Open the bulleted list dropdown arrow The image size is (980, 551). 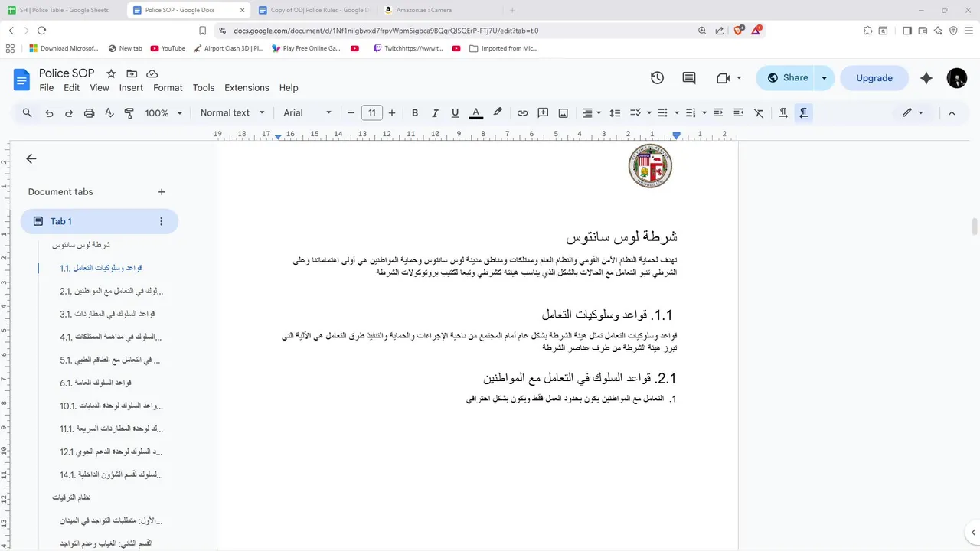[677, 112]
